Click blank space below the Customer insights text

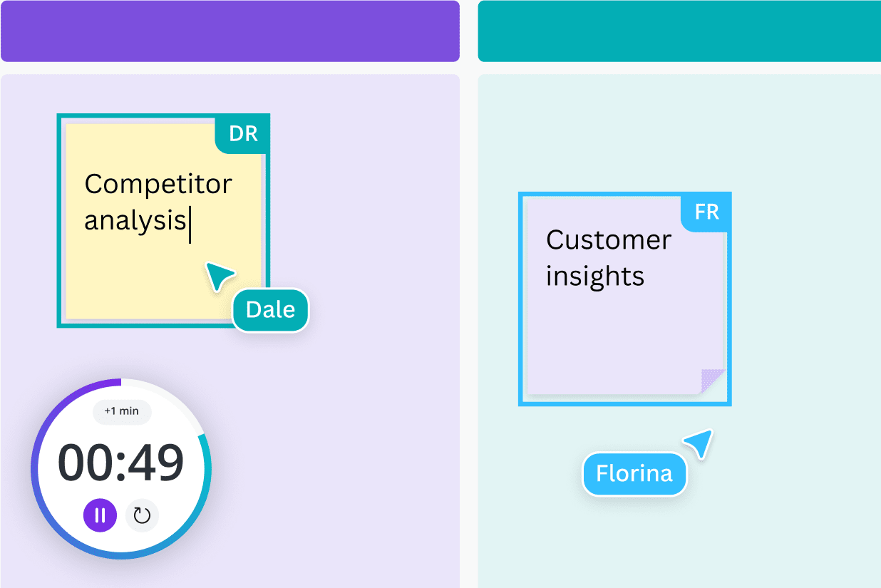pos(606,342)
